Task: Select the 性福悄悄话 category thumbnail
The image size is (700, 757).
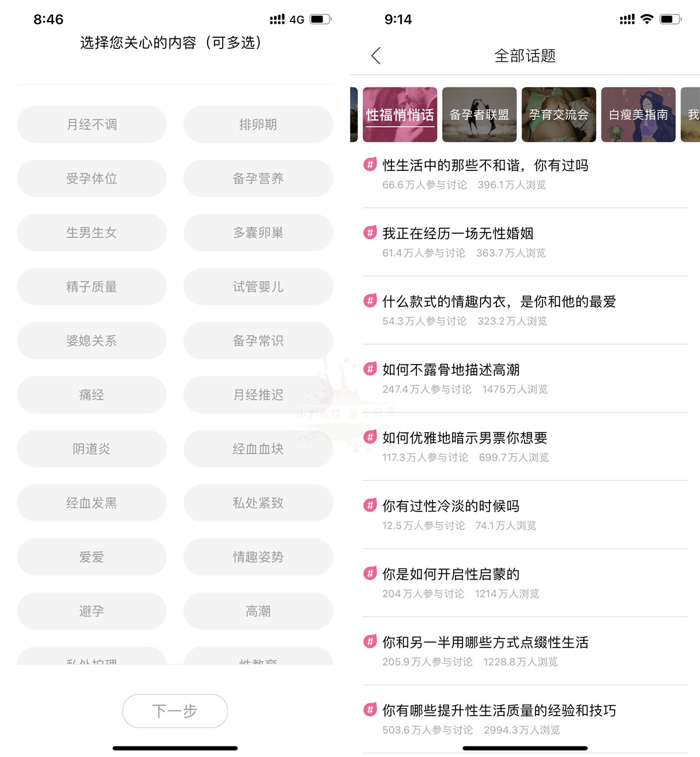Action: [x=400, y=115]
